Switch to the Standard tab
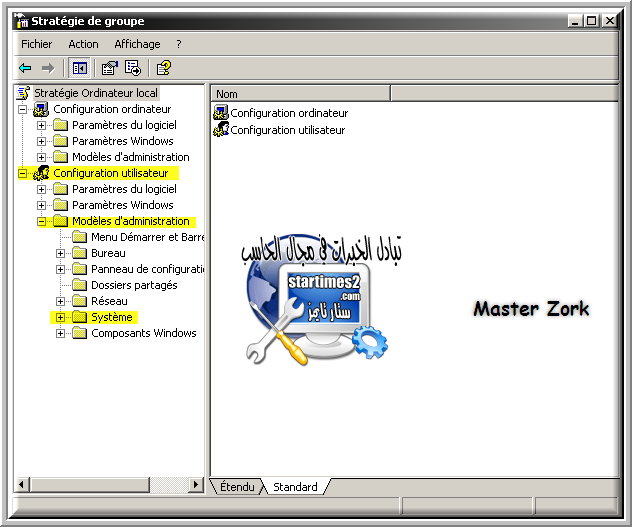Viewport: 632px width, 527px height. pos(295,487)
